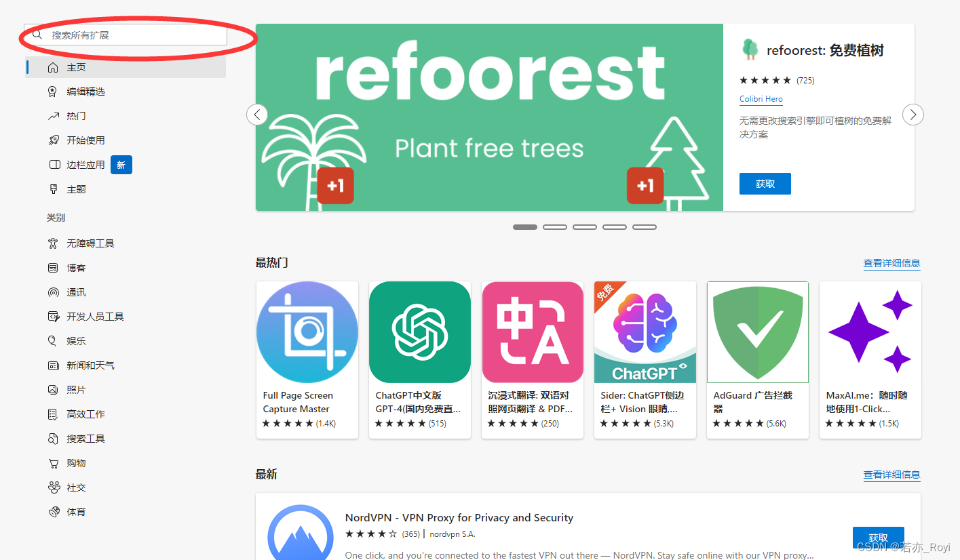Open the 沉浸式翻译 extension icon
The image size is (960, 560).
tap(533, 332)
